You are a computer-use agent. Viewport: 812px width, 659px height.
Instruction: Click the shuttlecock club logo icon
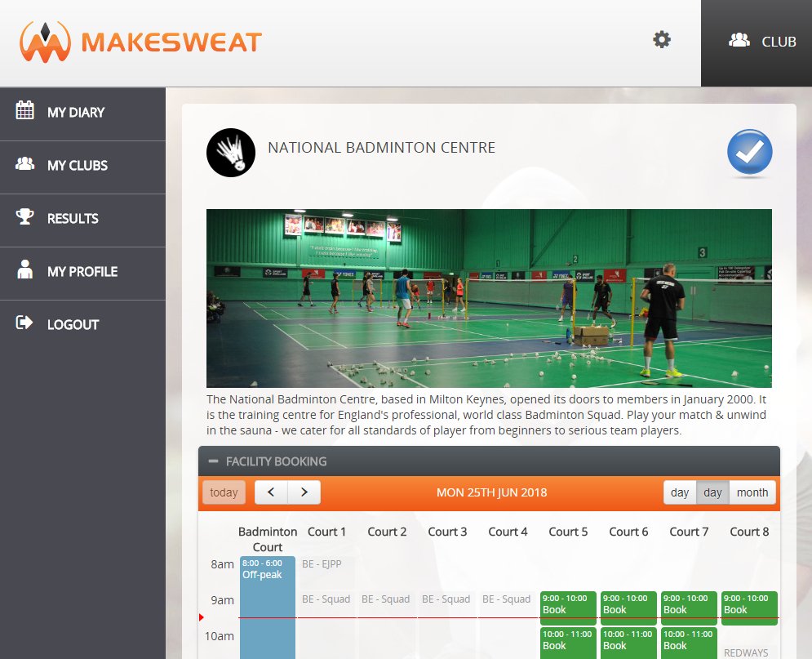(231, 153)
